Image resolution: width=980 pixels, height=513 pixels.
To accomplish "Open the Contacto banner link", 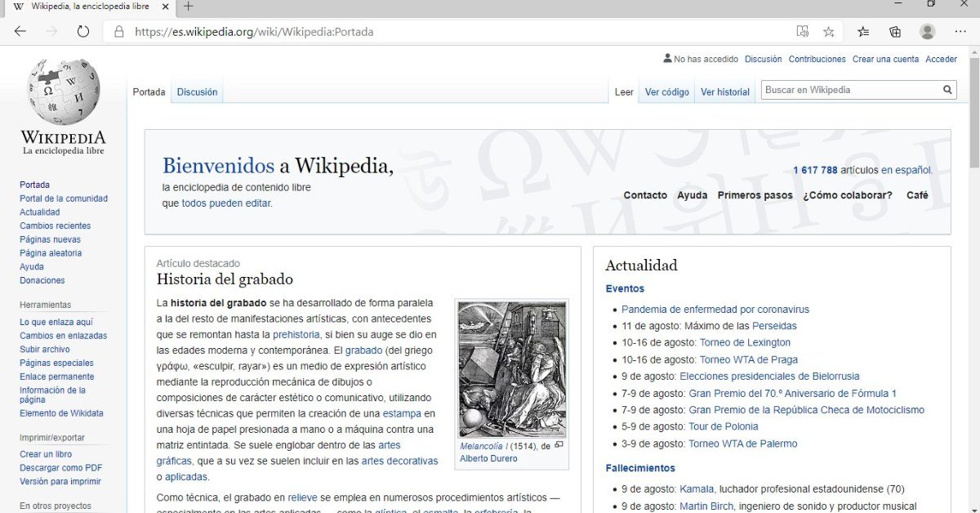I will coord(645,195).
